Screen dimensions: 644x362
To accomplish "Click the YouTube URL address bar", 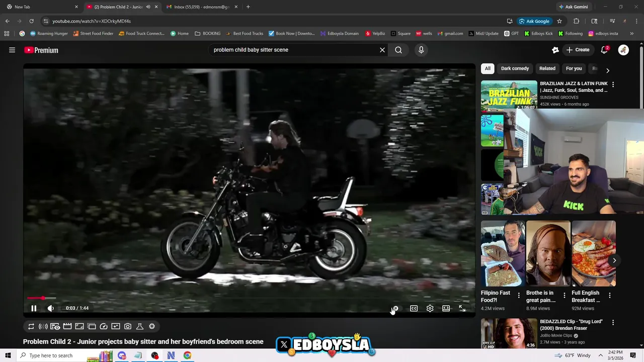I will click(272, 21).
